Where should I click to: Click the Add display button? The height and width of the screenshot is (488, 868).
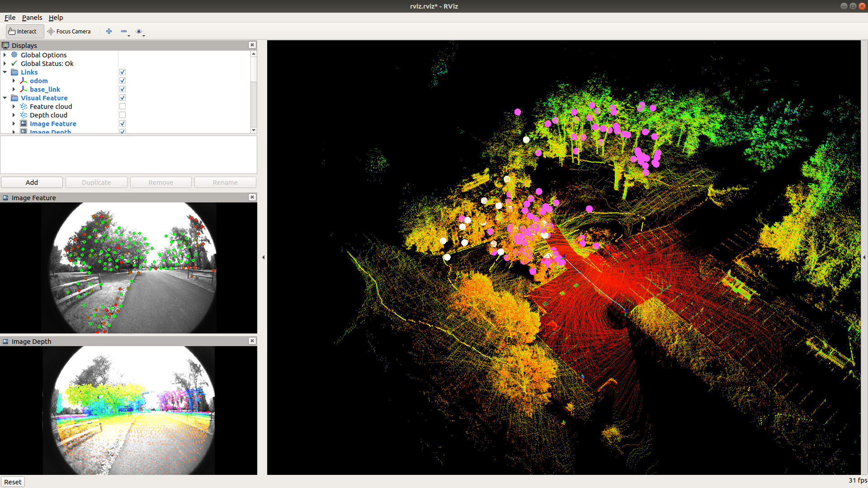tap(32, 183)
